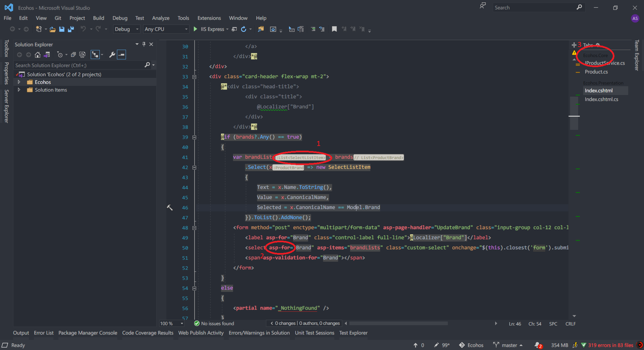The image size is (644, 350).
Task: Expand the Ecohos project node
Action: click(19, 82)
